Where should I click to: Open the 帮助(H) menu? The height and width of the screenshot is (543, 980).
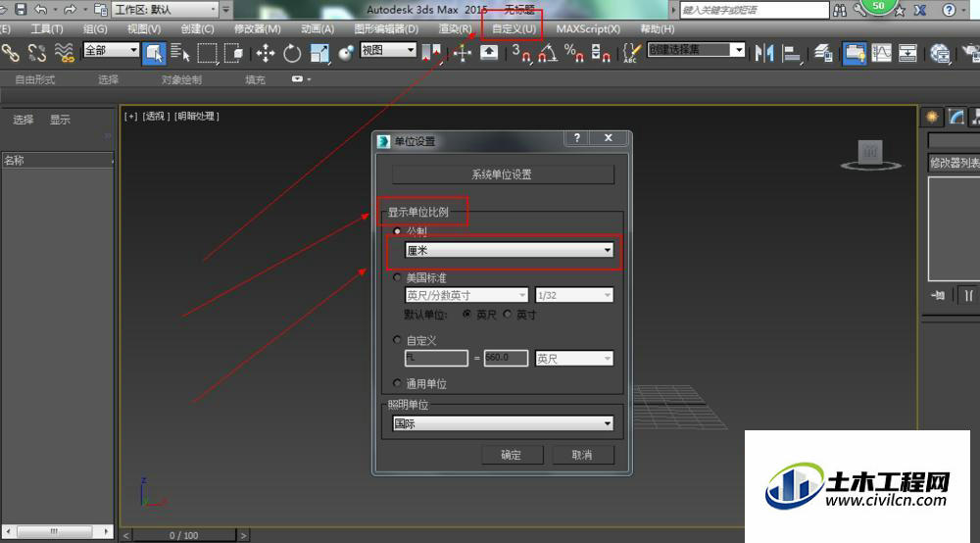tap(657, 28)
